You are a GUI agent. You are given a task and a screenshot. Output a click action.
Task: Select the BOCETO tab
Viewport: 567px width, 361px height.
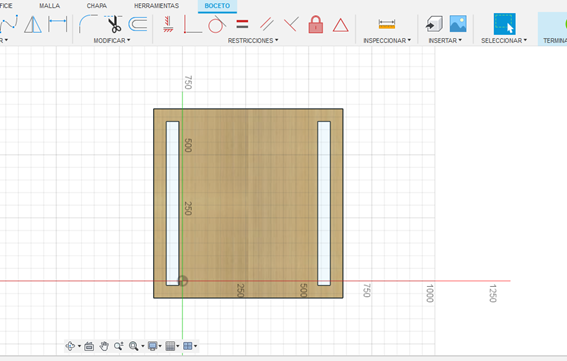click(217, 6)
